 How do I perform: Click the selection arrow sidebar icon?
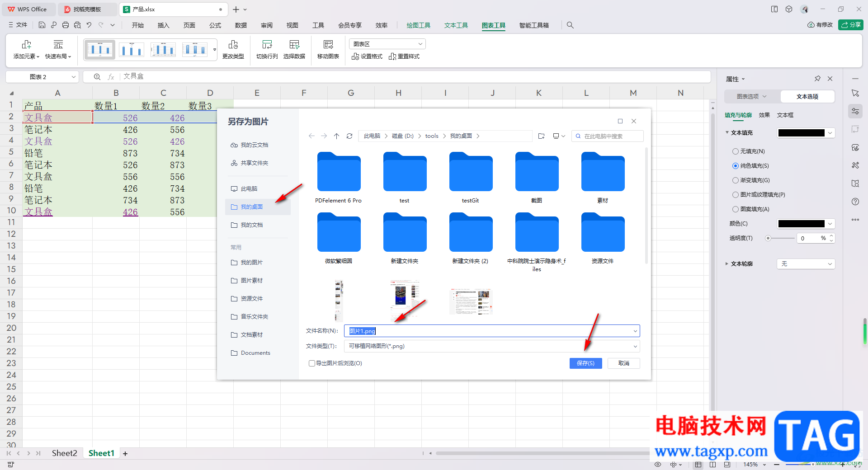(x=855, y=93)
